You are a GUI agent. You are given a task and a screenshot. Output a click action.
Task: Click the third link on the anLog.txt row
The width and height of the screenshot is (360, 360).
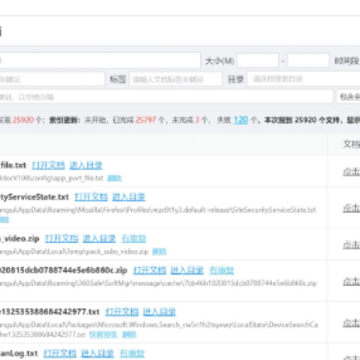coord(132,353)
